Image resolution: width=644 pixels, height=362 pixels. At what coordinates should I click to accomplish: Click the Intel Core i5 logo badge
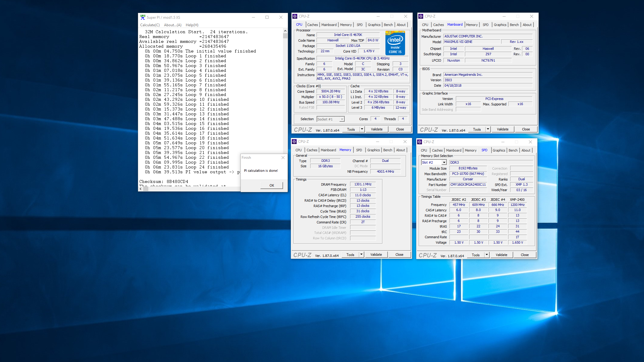(x=395, y=43)
